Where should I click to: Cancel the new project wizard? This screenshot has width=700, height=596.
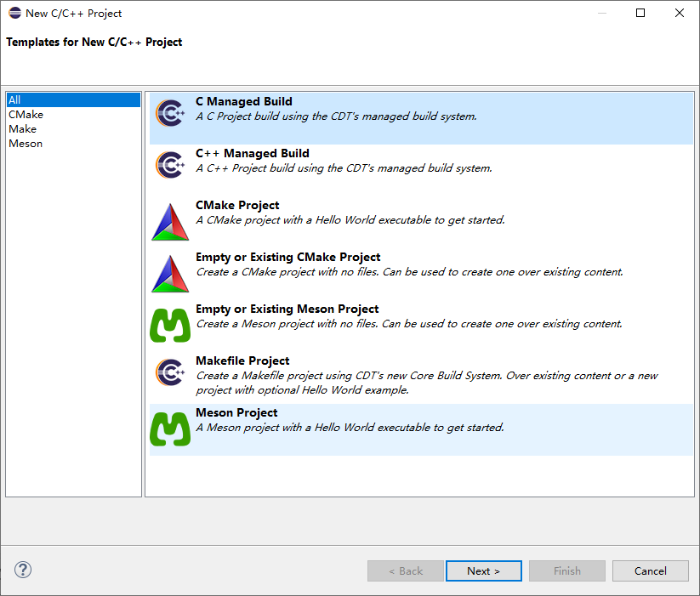coord(651,571)
